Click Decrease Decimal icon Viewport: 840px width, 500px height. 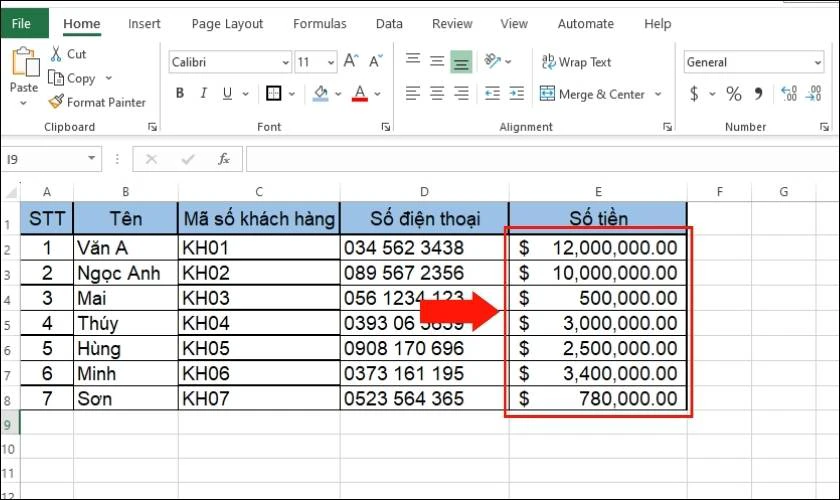813,94
